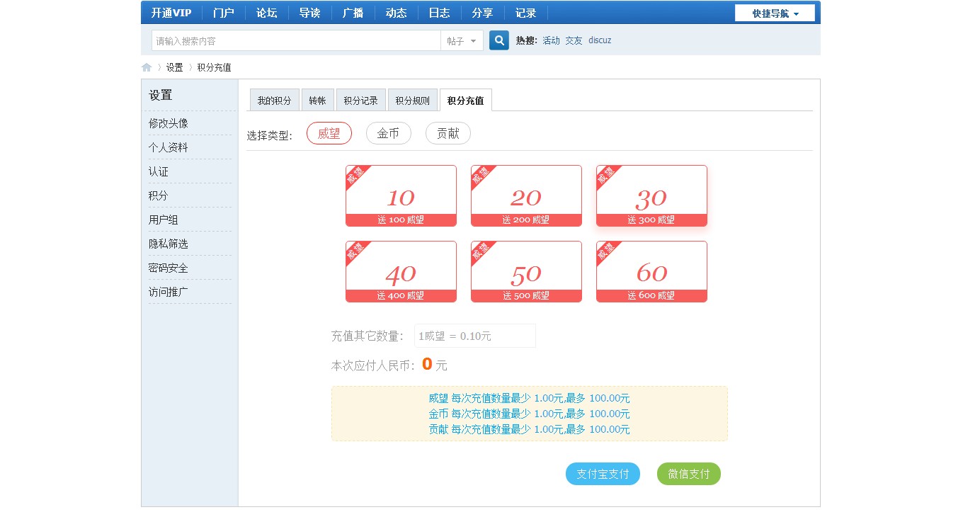Focus the search content input box

pyautogui.click(x=296, y=41)
